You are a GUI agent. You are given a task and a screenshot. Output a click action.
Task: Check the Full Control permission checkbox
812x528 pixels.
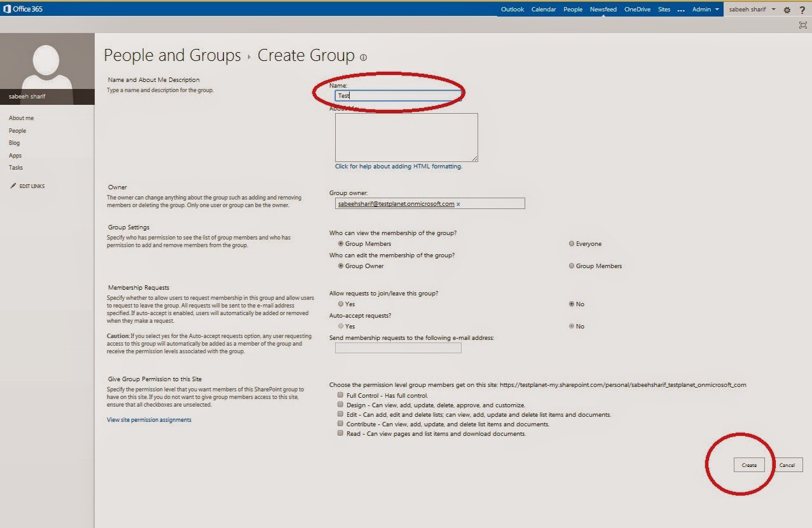(340, 395)
